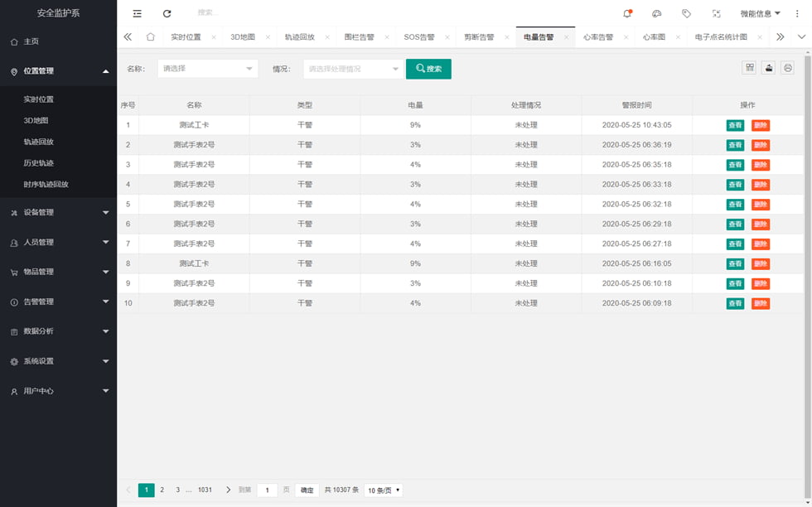Open the notifications bell icon
This screenshot has height=507, width=812.
click(627, 13)
